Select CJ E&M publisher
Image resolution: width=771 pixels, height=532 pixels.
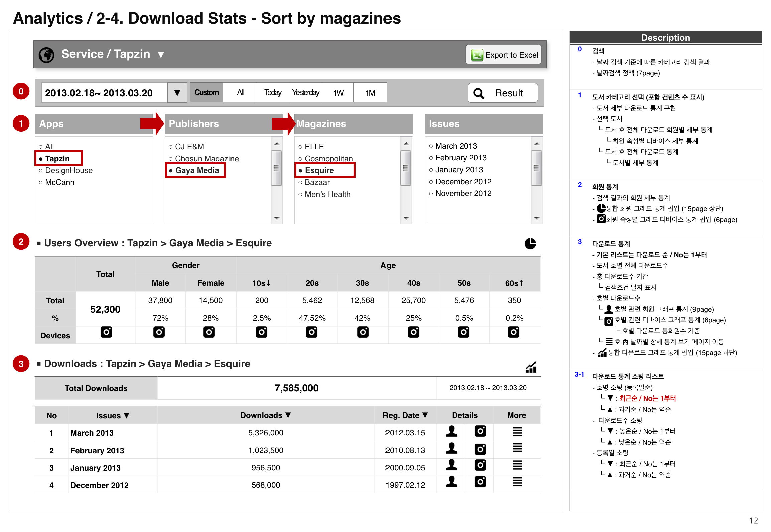186,147
